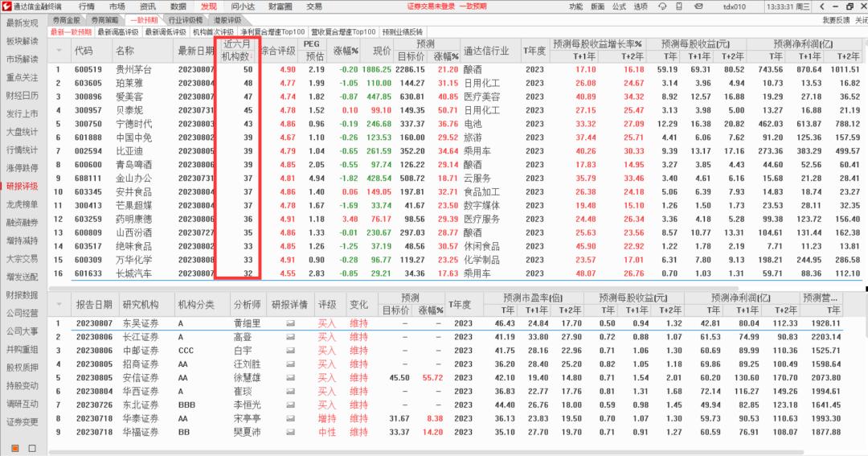Switch to the 券商策略 tab
The width and height of the screenshot is (868, 456).
click(x=104, y=20)
